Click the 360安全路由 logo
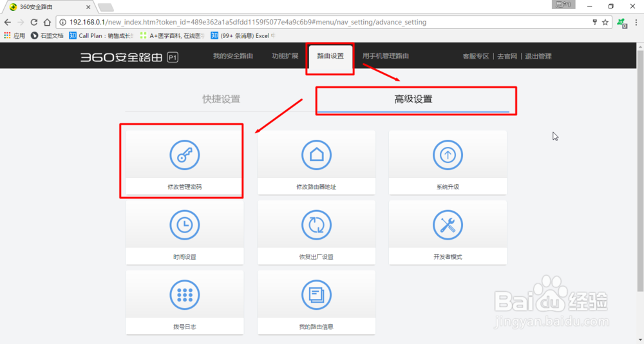644x344 pixels. 129,57
